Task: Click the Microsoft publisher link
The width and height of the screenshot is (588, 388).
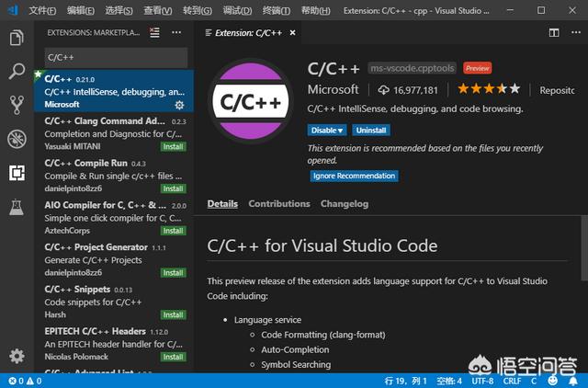Action: coord(333,89)
